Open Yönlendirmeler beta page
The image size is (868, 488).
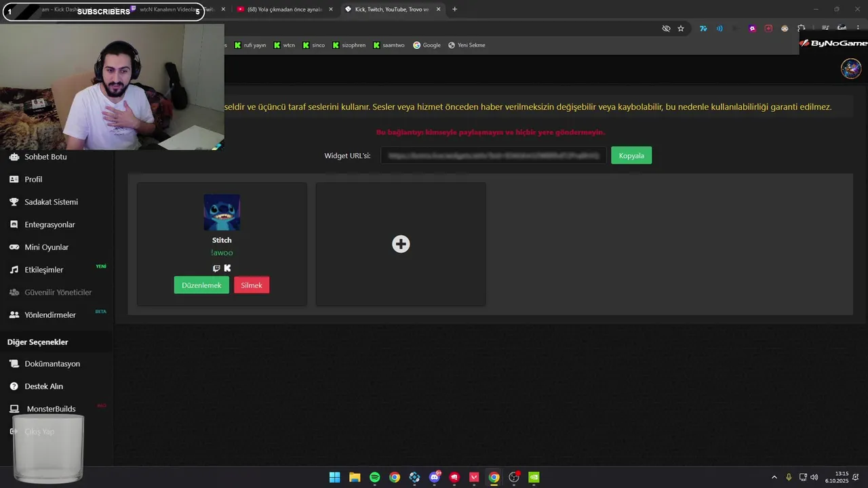50,315
